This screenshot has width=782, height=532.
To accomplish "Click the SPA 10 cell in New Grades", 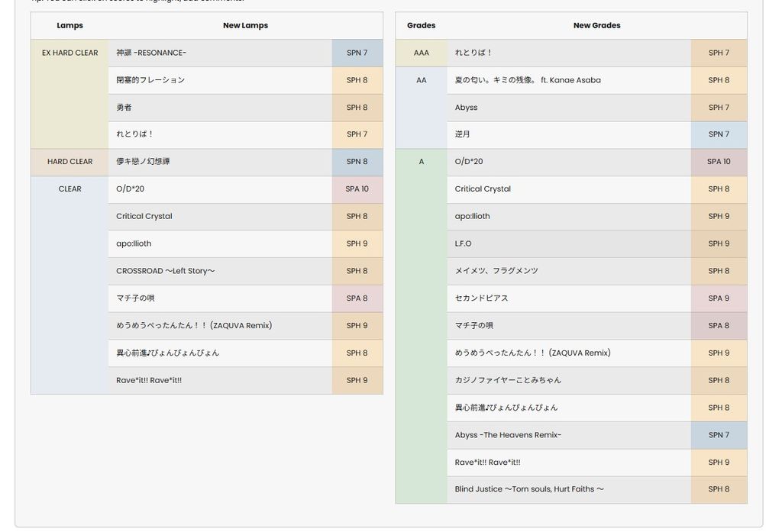I will point(719,162).
